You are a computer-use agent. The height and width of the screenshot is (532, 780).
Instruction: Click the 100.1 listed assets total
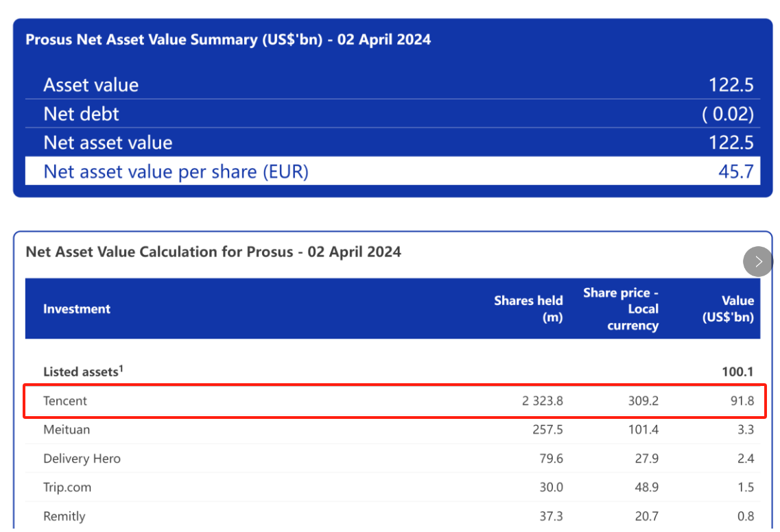[737, 372]
